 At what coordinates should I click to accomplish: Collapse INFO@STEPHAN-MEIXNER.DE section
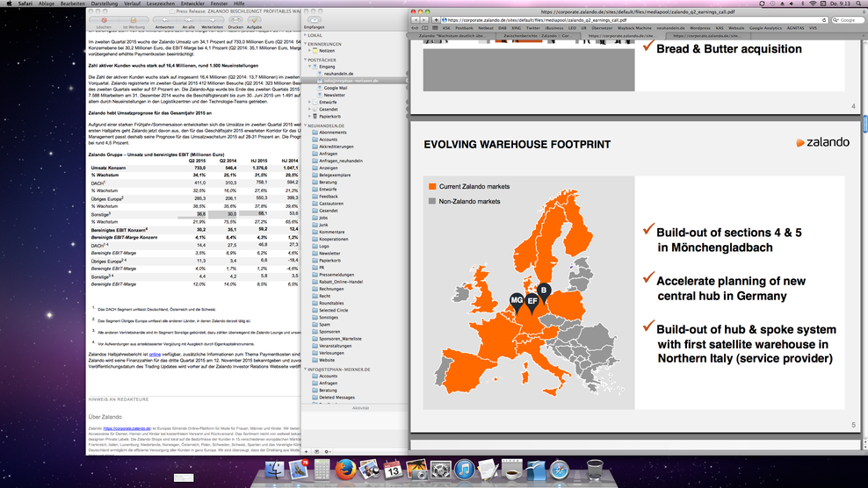[305, 369]
